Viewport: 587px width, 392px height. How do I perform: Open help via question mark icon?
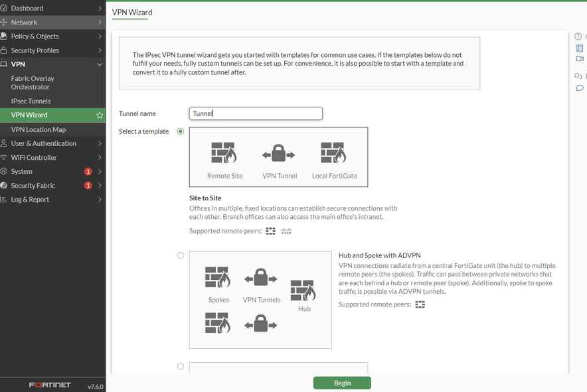pos(578,36)
